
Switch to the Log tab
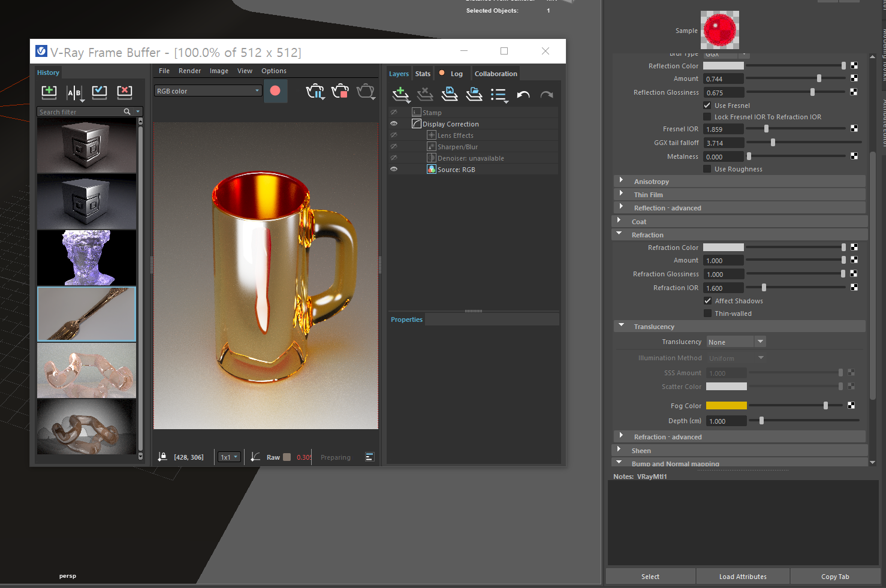click(451, 74)
